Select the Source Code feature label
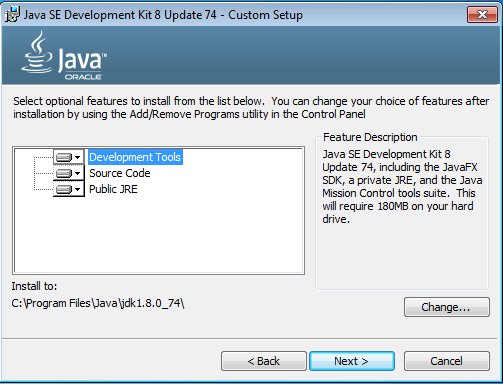The height and width of the screenshot is (384, 503). point(120,173)
